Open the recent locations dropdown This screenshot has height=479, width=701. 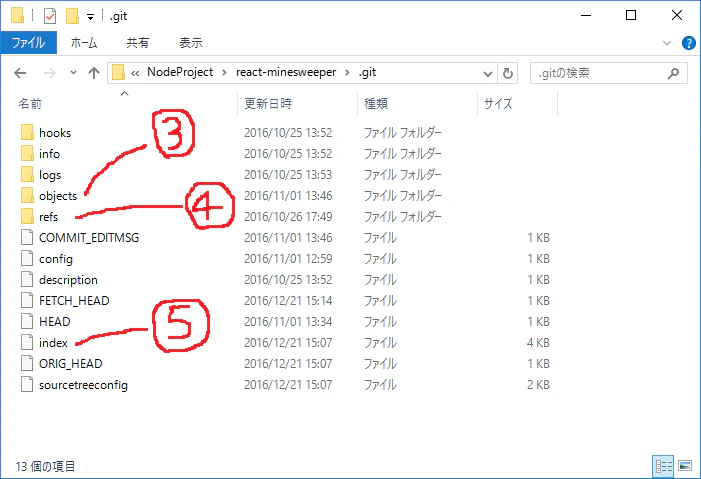click(73, 72)
